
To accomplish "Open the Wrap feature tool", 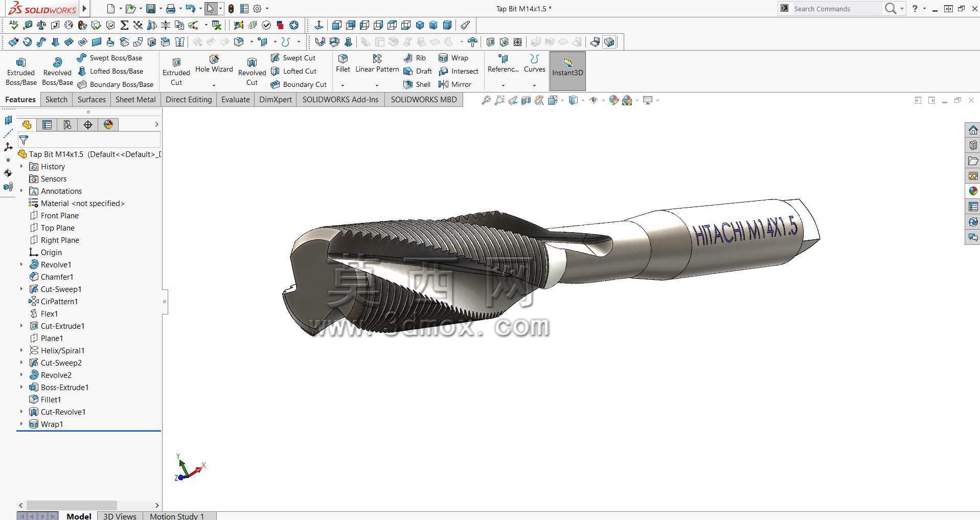I will pos(453,58).
